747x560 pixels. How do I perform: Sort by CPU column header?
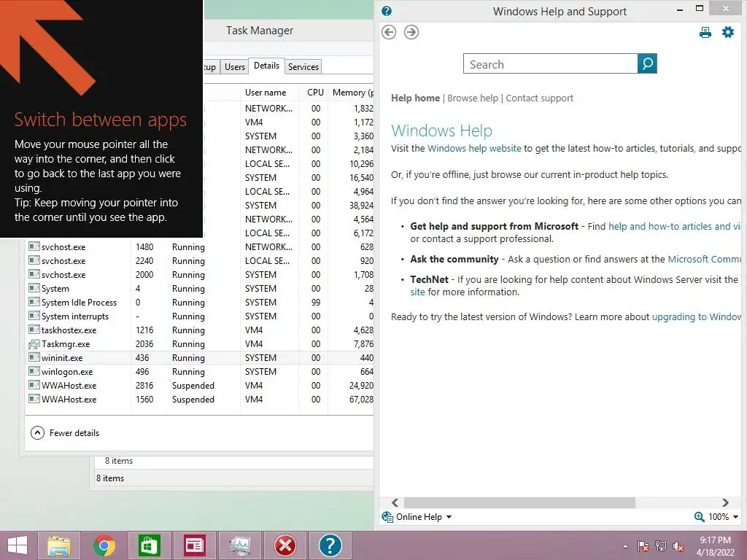point(315,93)
